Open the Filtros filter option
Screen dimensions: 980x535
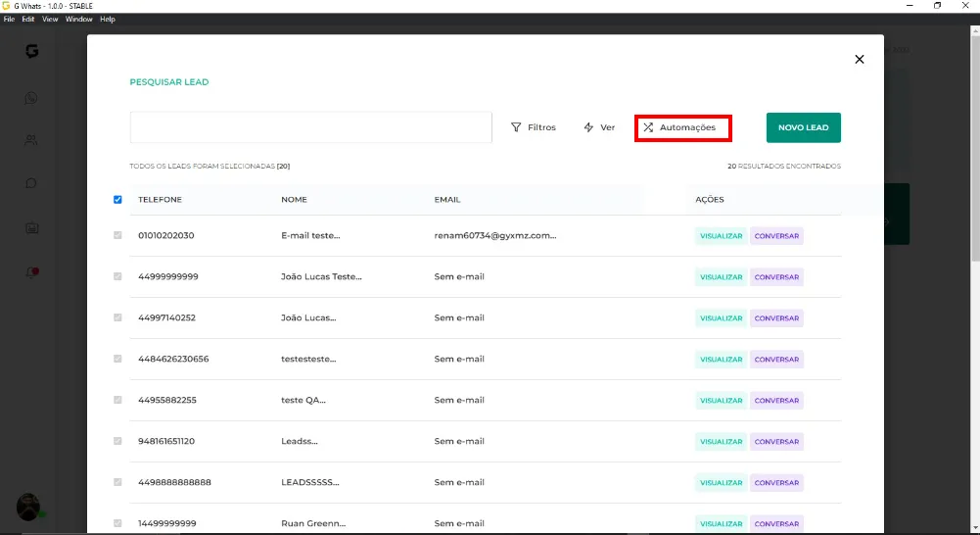534,127
